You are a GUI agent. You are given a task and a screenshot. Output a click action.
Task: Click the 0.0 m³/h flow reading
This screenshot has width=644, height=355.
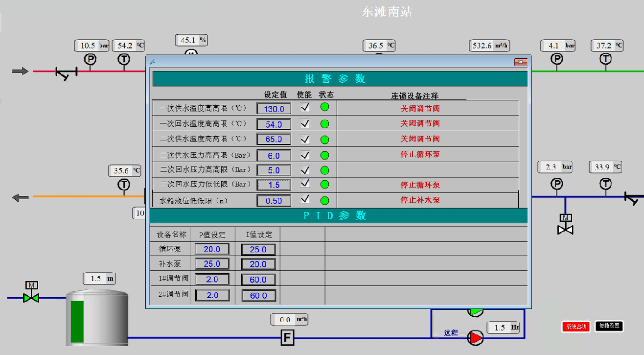coord(290,320)
